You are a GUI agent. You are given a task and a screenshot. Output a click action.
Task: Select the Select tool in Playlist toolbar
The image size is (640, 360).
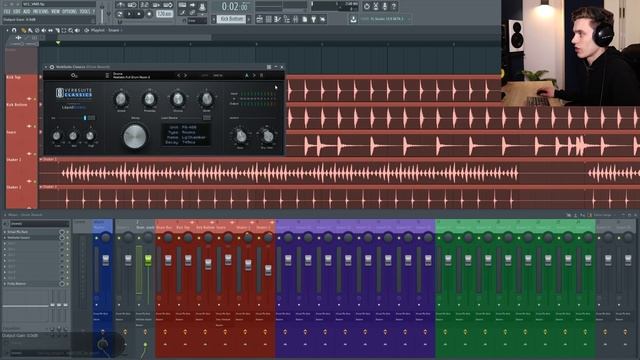[64, 31]
